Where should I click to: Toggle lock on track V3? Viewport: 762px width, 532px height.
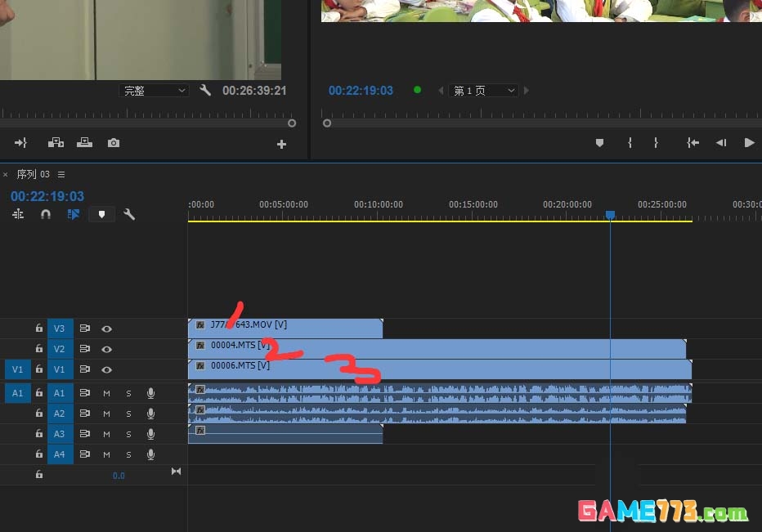pyautogui.click(x=39, y=329)
